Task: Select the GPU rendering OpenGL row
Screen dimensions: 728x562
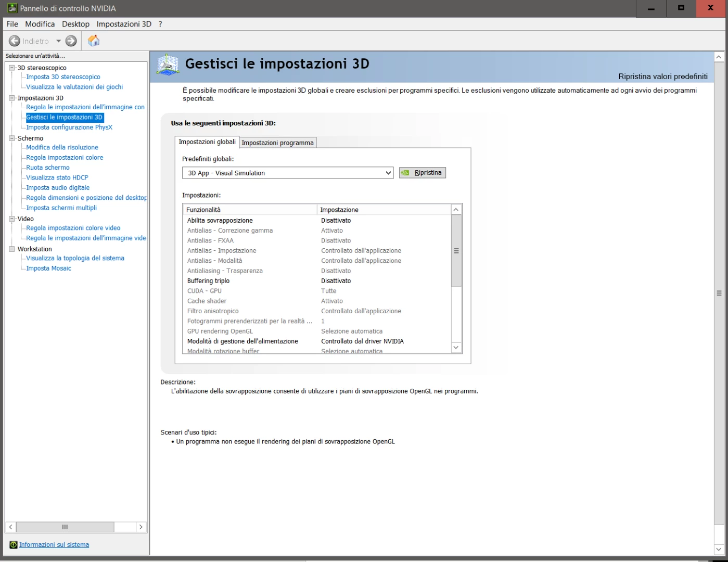Action: [x=317, y=331]
